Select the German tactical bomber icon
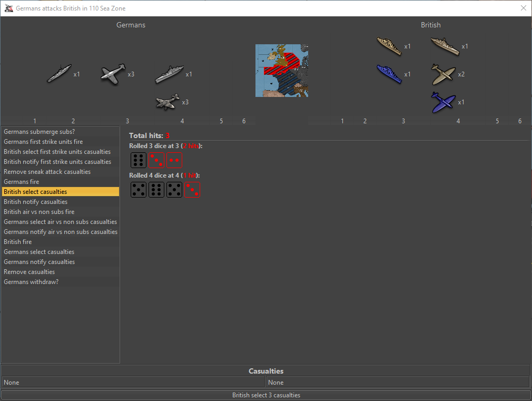Screen dimensions: 532x401 click(168, 102)
